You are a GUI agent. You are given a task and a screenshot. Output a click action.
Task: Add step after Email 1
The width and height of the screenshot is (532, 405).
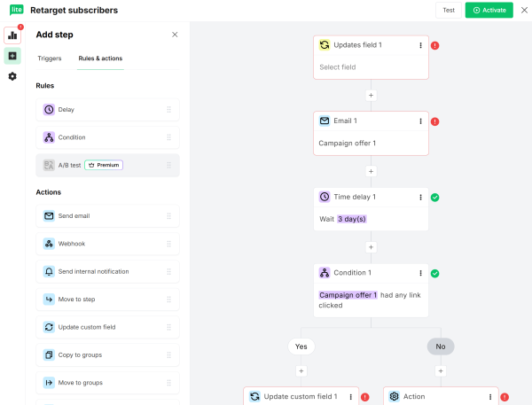(x=371, y=171)
